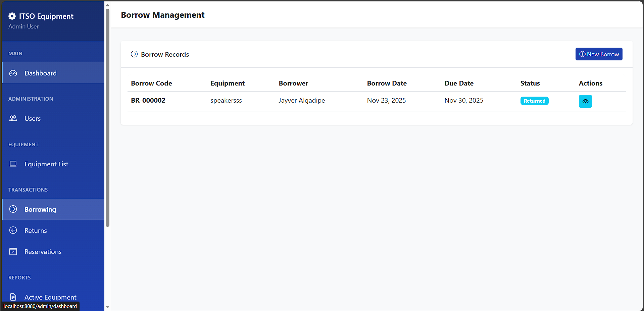The height and width of the screenshot is (311, 644).
Task: Click the Borrow Records header icon
Action: 134,54
